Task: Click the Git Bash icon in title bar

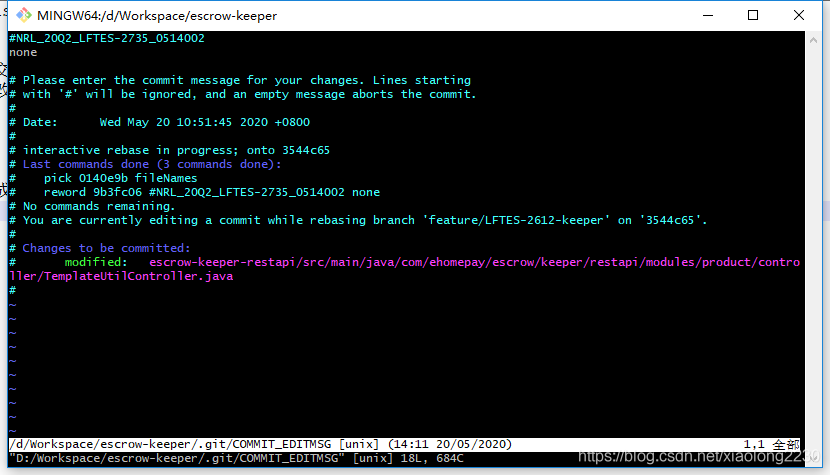Action: point(23,15)
